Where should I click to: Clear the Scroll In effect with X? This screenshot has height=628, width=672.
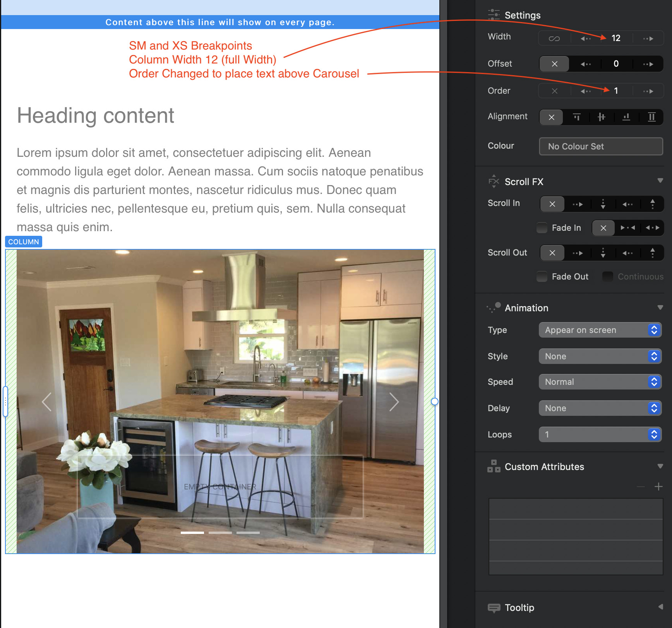point(552,204)
